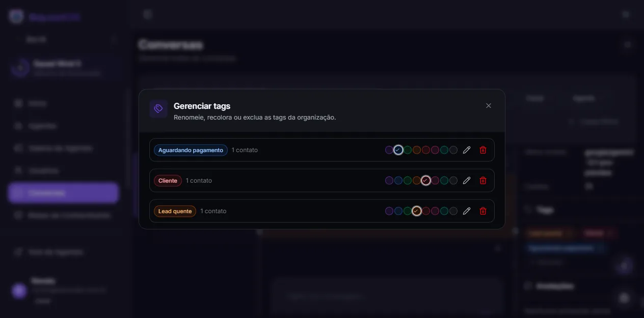Change Lead quente color to pink

point(435,211)
